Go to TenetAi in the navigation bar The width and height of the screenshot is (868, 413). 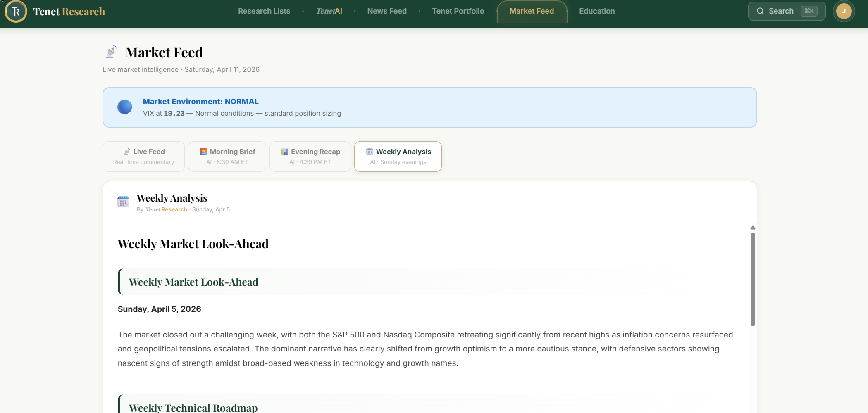pos(329,11)
